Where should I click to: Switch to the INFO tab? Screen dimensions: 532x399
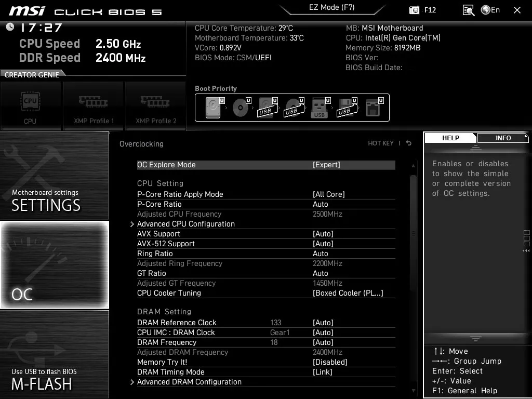tap(502, 138)
